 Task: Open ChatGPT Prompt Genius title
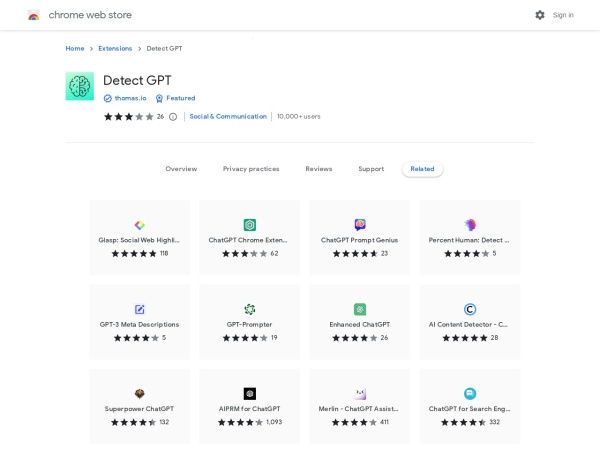(x=359, y=240)
